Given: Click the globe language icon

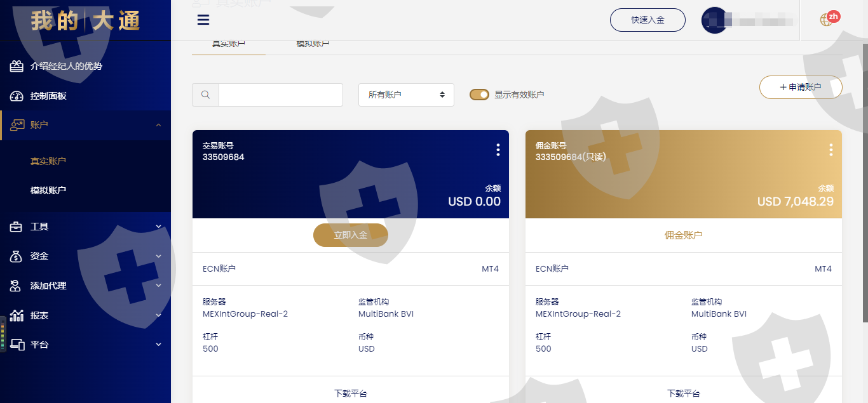Looking at the screenshot, I should click(x=826, y=20).
